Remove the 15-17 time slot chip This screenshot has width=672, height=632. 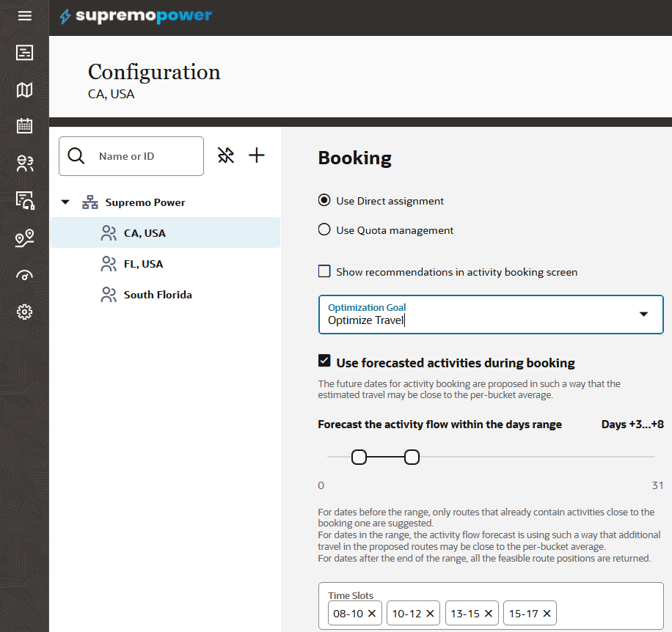pos(547,614)
